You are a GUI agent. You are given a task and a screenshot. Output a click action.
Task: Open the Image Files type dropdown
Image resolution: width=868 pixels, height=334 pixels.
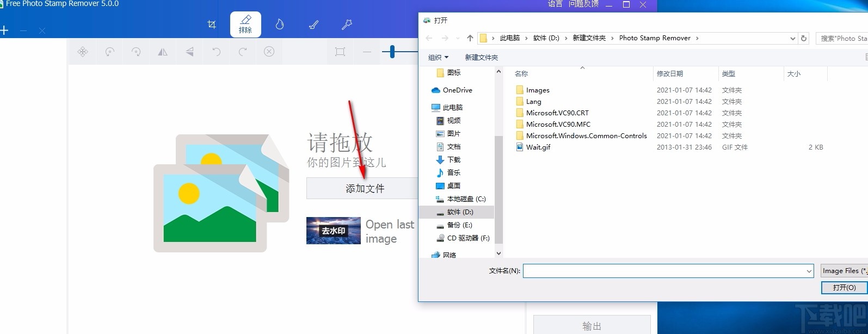tap(844, 270)
